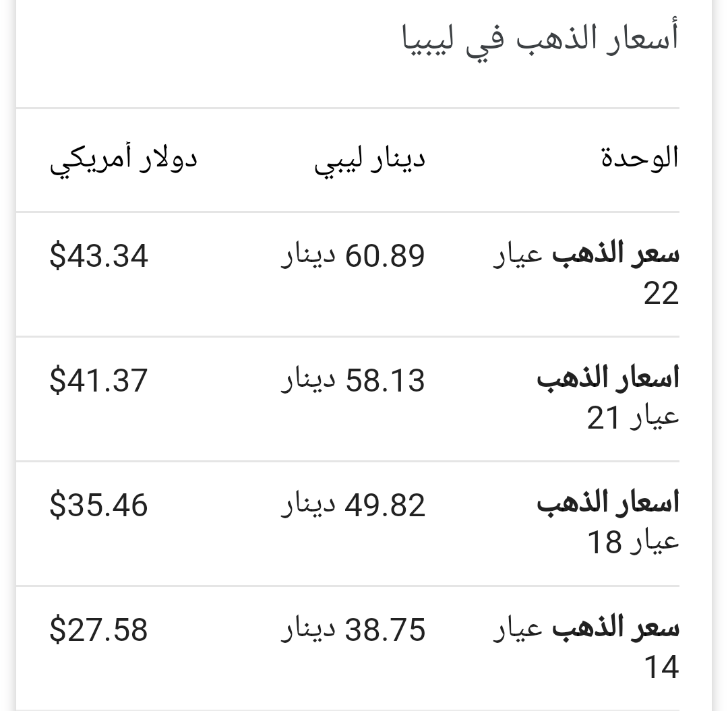Screen dimensions: 728x711
Task: Click the number 14 in last row
Action: pyautogui.click(x=662, y=667)
